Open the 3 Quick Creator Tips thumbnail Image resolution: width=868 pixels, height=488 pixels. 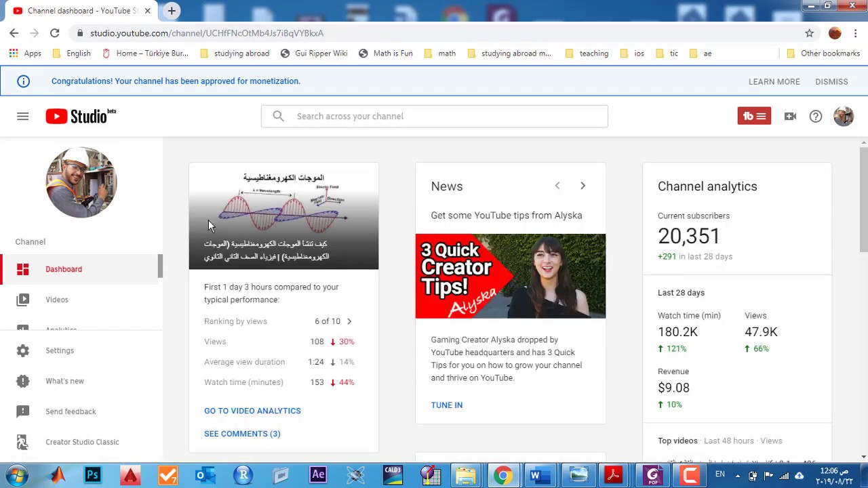click(511, 276)
